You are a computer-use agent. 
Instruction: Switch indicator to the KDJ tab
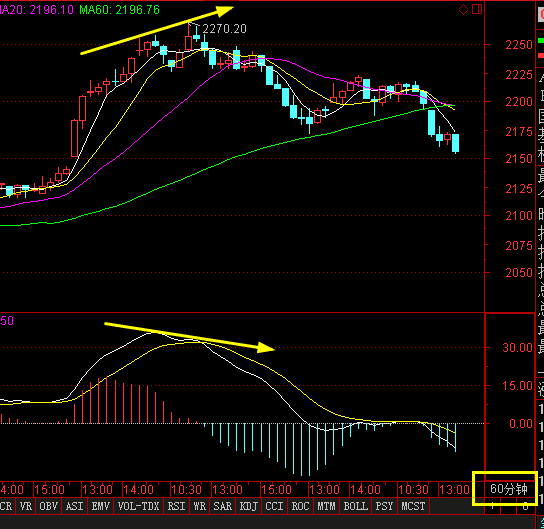(248, 506)
